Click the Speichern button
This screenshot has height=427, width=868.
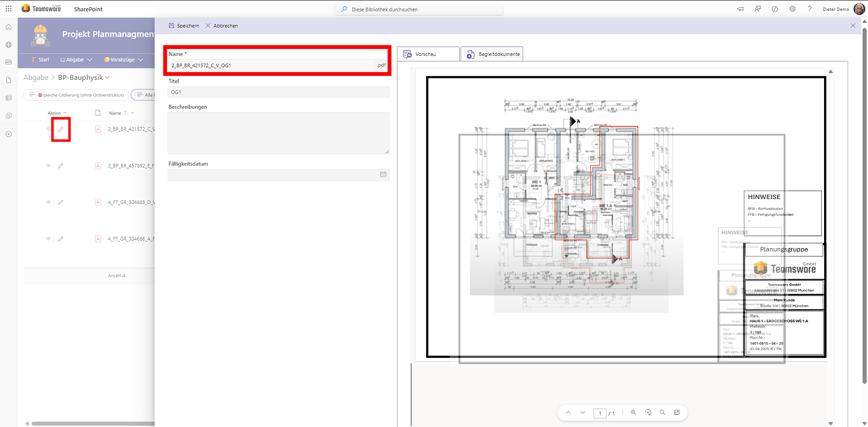(x=184, y=26)
